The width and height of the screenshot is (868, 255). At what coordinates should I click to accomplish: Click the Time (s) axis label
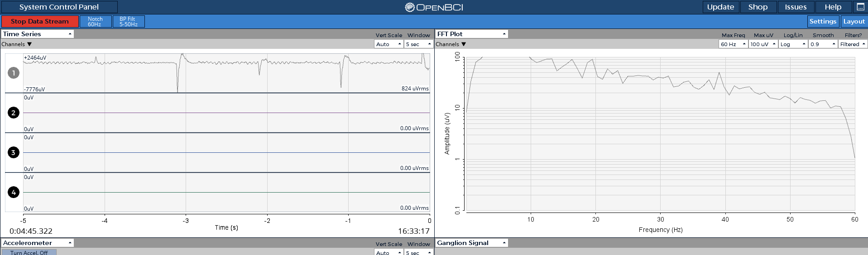tap(226, 227)
